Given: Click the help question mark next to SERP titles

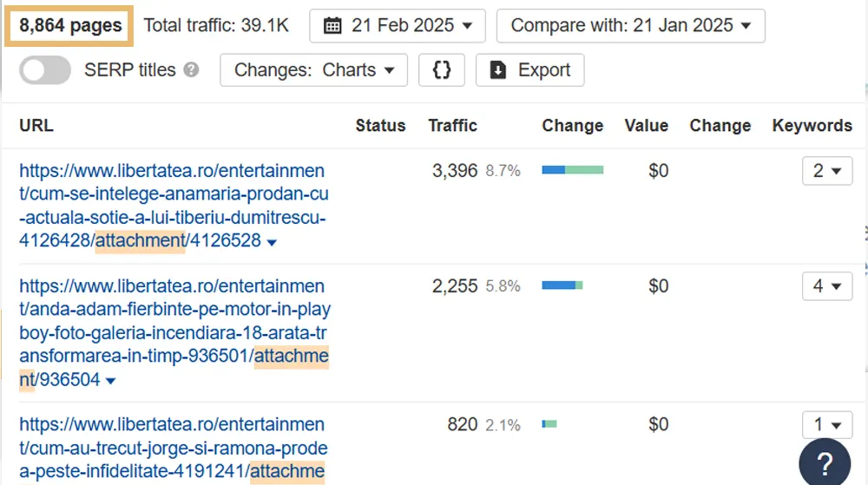Looking at the screenshot, I should (192, 70).
